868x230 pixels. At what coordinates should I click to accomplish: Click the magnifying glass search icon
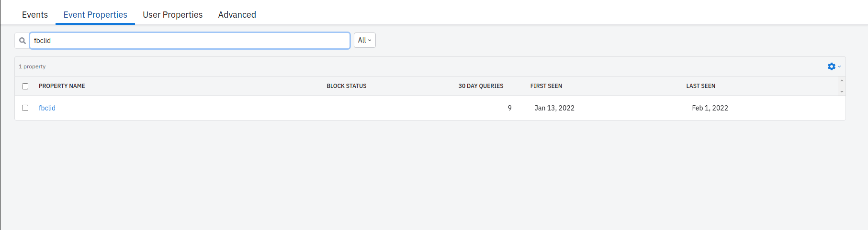[x=22, y=41]
